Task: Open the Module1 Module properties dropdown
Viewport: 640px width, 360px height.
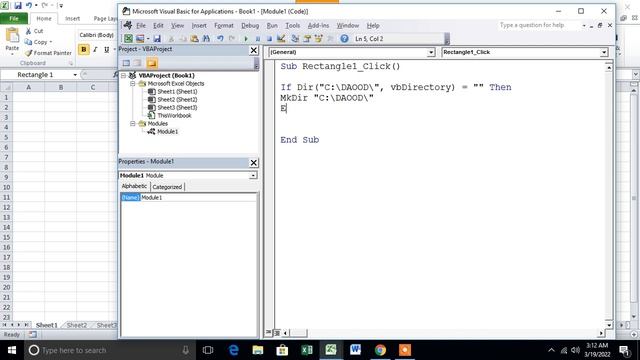Action: 253,176
